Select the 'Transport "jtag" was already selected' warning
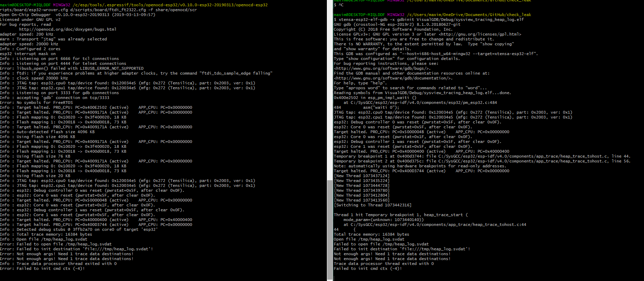 click(53, 39)
